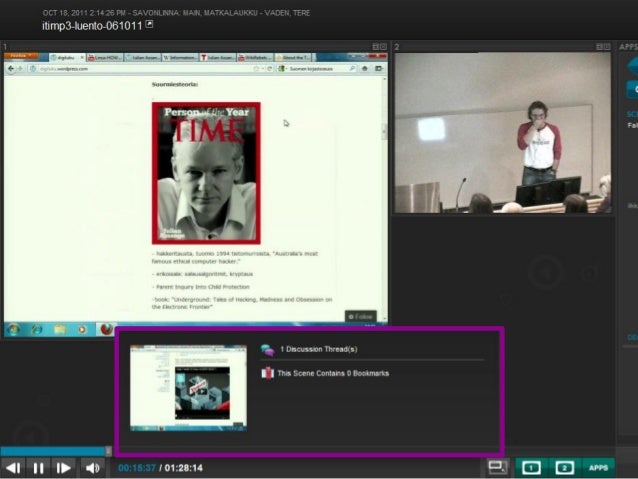Toggle stream 2 with the green button

(x=565, y=468)
